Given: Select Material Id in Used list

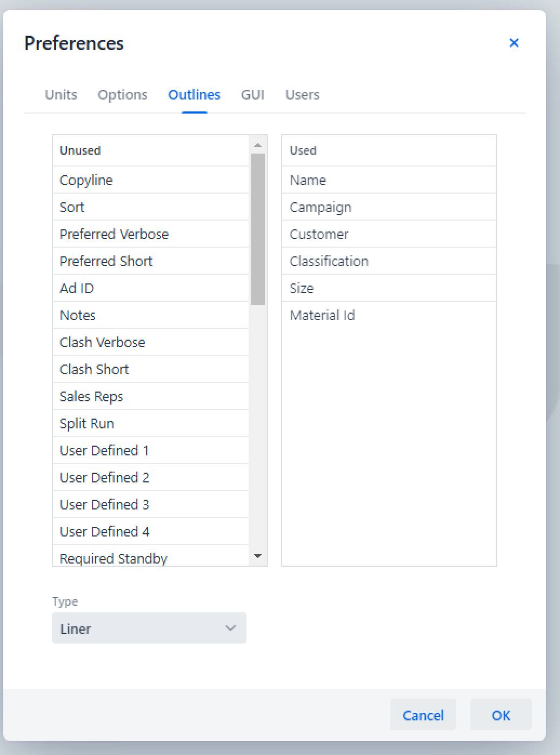Looking at the screenshot, I should (x=322, y=315).
